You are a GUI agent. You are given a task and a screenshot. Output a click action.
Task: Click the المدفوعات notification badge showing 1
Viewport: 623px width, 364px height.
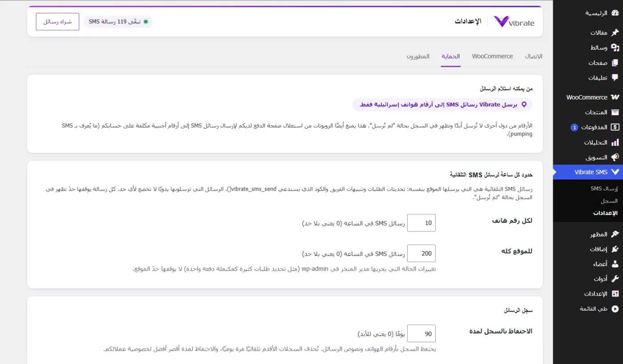[574, 128]
